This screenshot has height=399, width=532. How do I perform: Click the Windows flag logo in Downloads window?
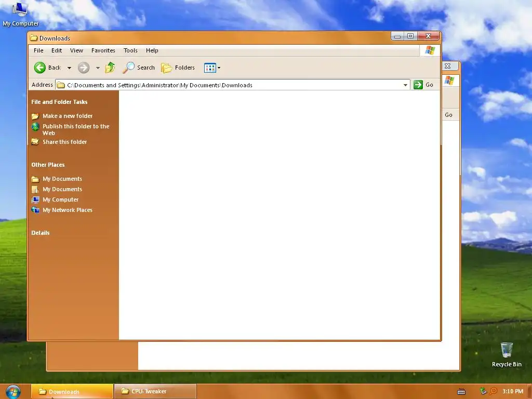coord(430,50)
